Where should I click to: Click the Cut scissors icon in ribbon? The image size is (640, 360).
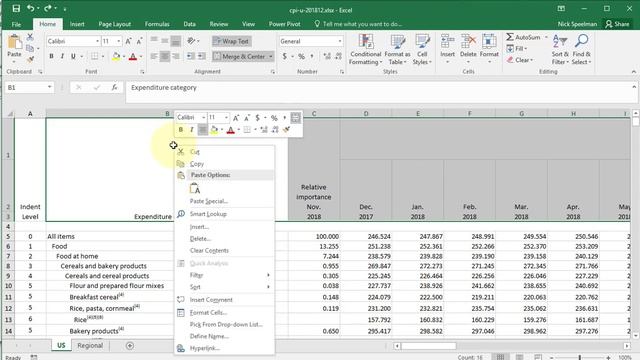tap(30, 37)
